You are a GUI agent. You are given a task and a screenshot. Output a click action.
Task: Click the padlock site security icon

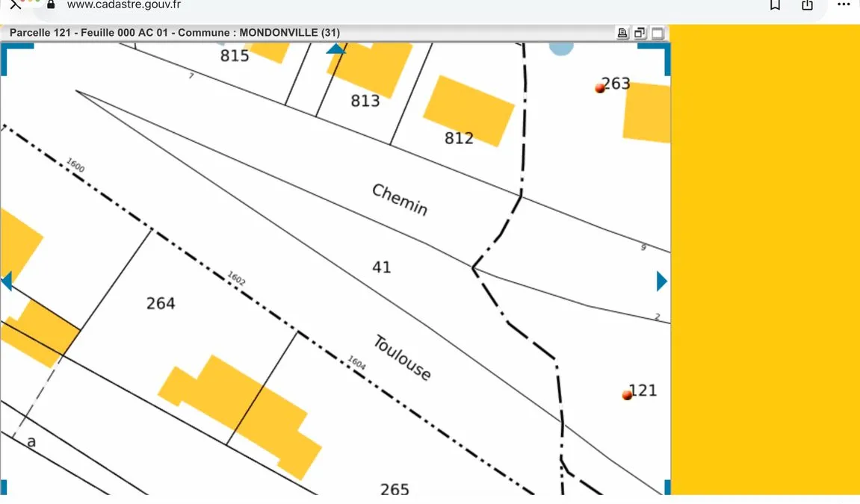coord(51,4)
